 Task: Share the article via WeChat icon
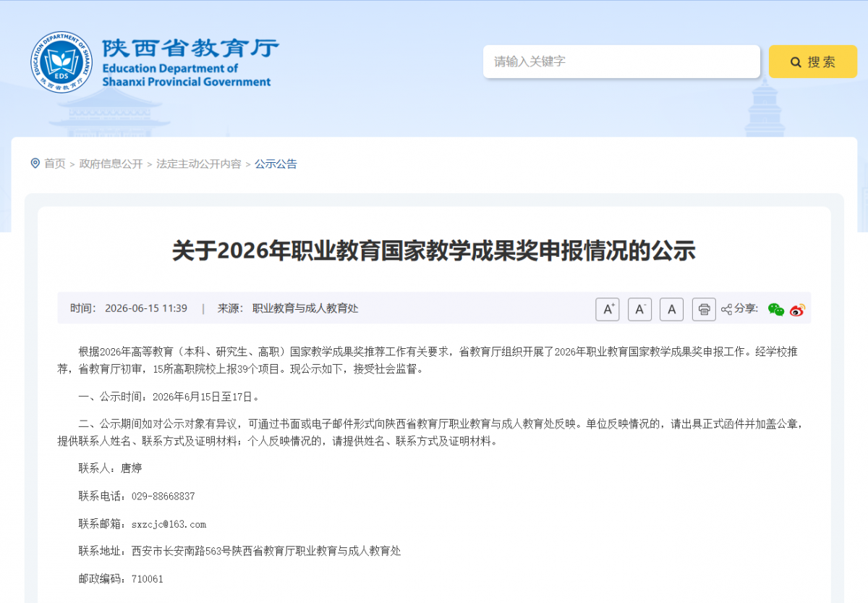776,310
